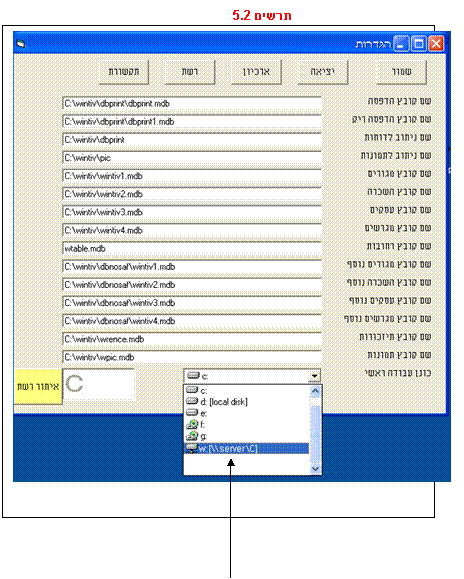Screen dimensions: 464x579
Task: Click the wtable.mdb streets file field
Action: point(192,249)
